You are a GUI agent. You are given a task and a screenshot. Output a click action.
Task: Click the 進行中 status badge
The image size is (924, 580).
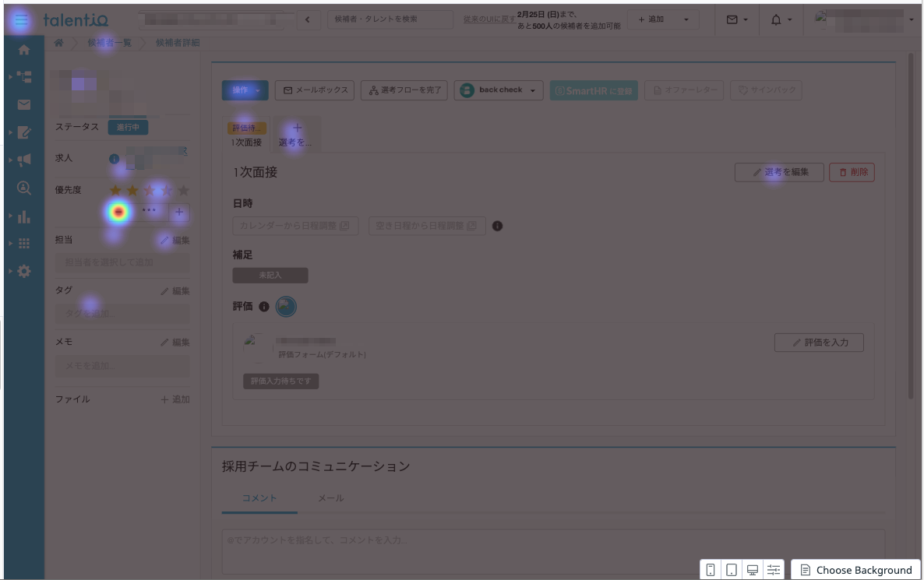click(128, 128)
